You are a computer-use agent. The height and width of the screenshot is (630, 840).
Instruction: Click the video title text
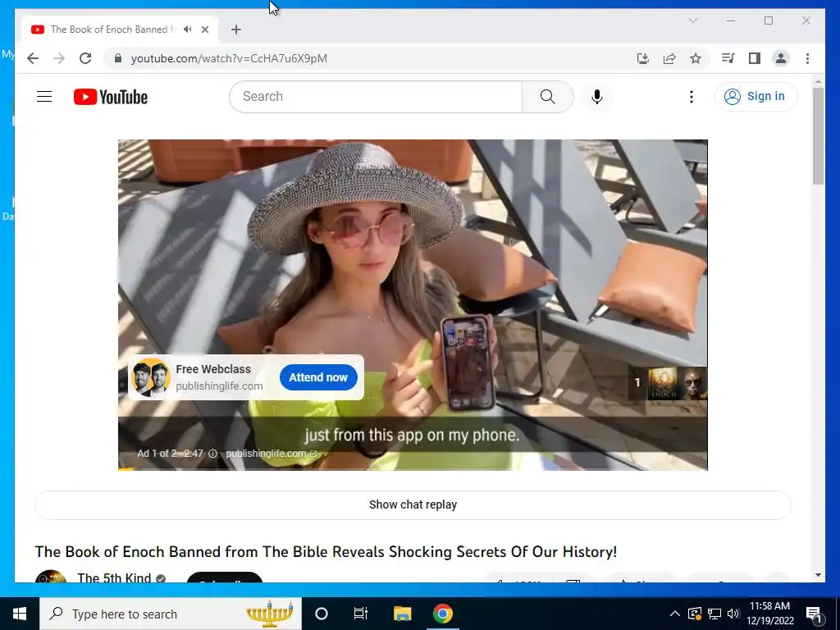(x=326, y=552)
